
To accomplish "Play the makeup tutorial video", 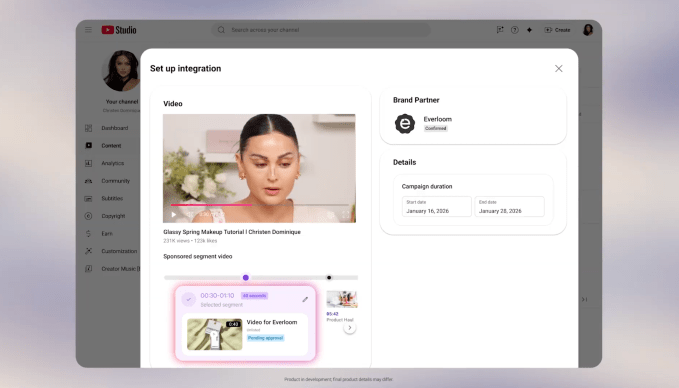I will pyautogui.click(x=174, y=214).
